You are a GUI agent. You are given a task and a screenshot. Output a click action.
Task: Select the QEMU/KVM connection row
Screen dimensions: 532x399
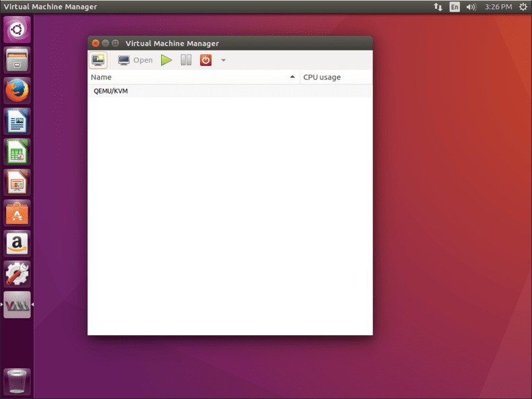pyautogui.click(x=230, y=91)
